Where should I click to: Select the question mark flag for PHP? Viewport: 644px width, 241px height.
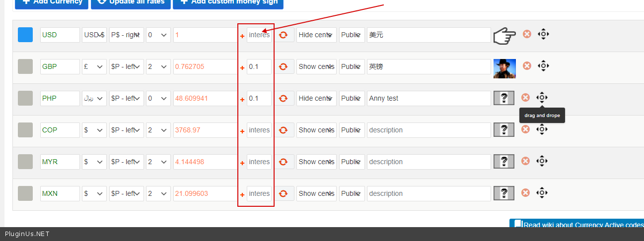point(503,98)
